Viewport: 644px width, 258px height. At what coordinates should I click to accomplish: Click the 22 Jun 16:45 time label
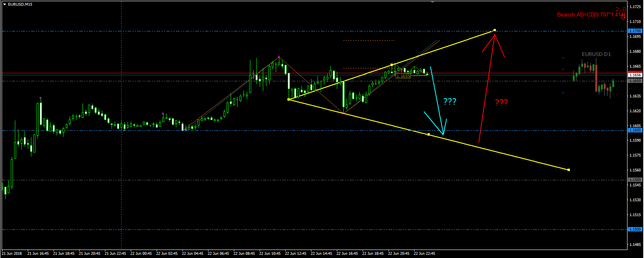pyautogui.click(x=347, y=254)
